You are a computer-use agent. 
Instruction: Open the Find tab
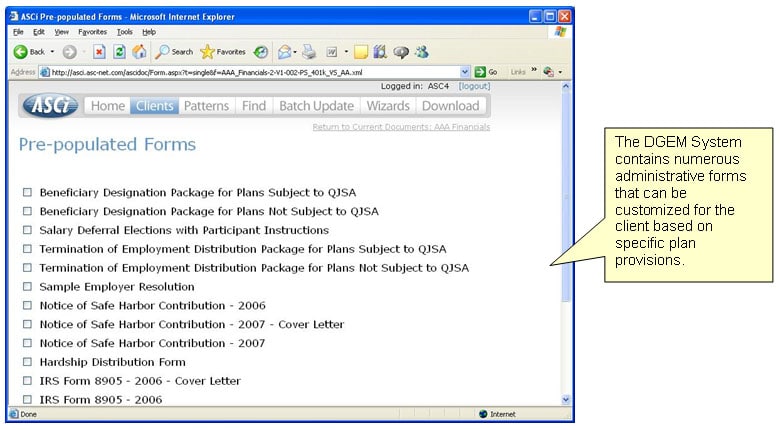[x=254, y=106]
